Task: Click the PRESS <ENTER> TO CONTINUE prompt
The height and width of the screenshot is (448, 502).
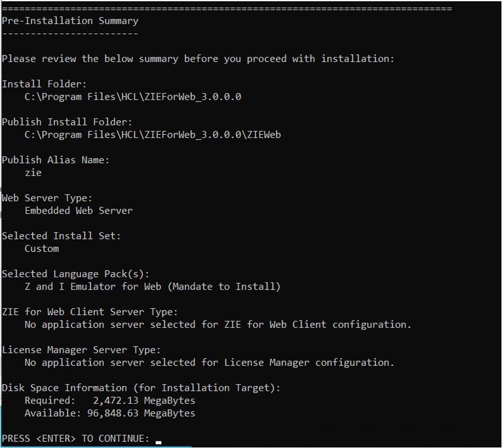Action: (75, 439)
